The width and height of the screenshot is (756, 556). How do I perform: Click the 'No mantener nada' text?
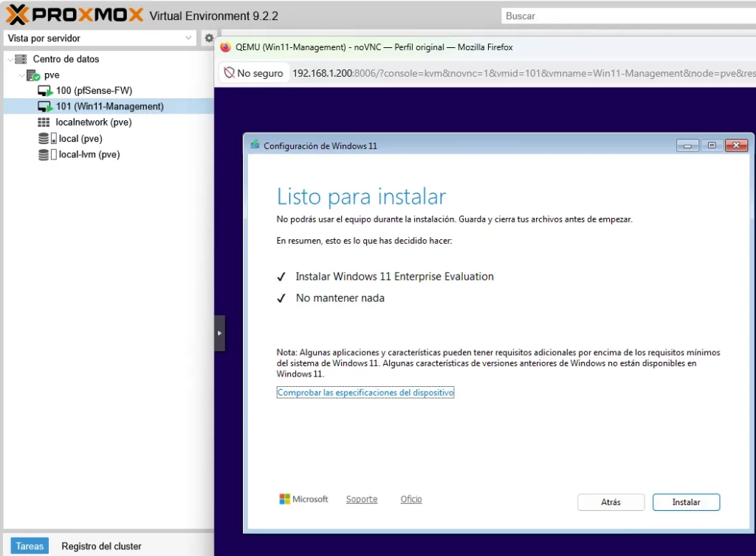click(x=340, y=298)
